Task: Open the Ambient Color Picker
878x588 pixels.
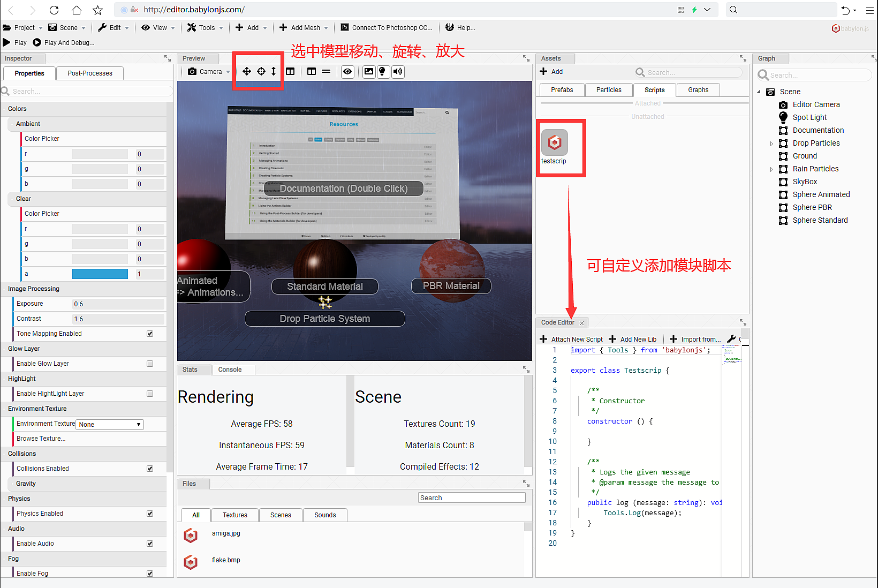Action: tap(42, 138)
